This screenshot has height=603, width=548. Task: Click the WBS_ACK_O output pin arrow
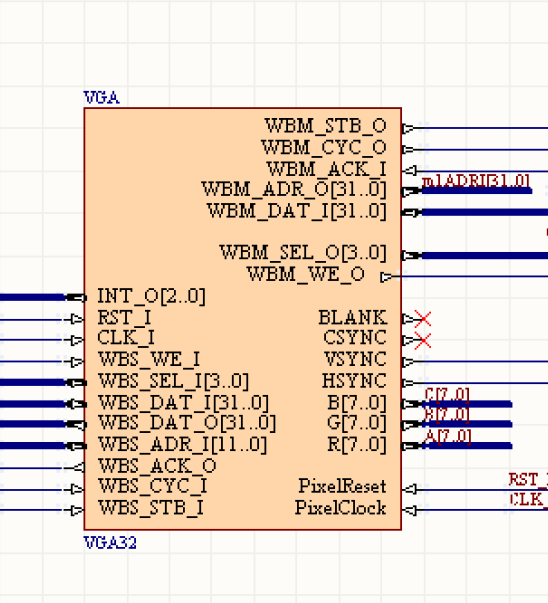[x=78, y=468]
